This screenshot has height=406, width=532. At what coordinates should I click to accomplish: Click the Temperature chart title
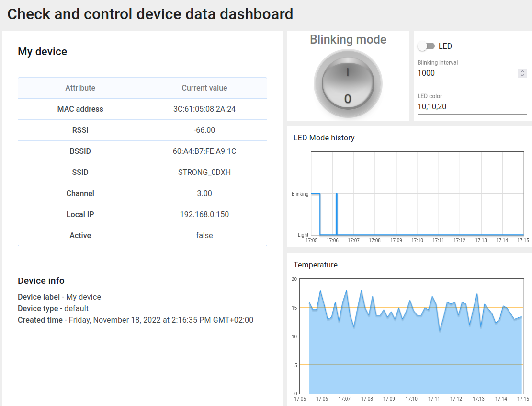point(315,265)
